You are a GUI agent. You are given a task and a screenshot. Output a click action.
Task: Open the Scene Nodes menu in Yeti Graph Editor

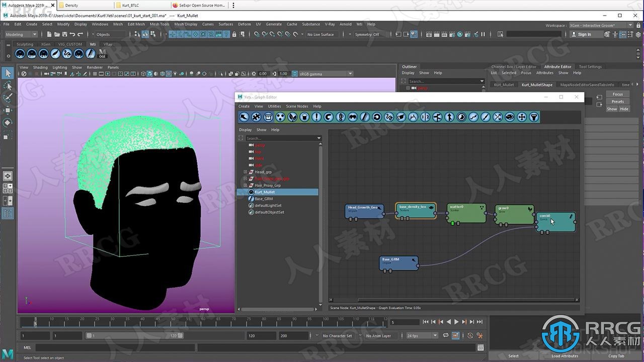297,106
